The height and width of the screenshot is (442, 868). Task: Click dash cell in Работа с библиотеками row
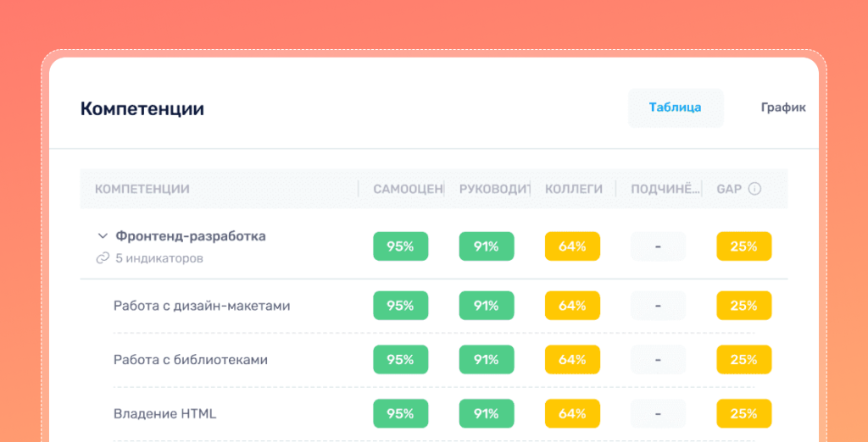click(x=658, y=360)
